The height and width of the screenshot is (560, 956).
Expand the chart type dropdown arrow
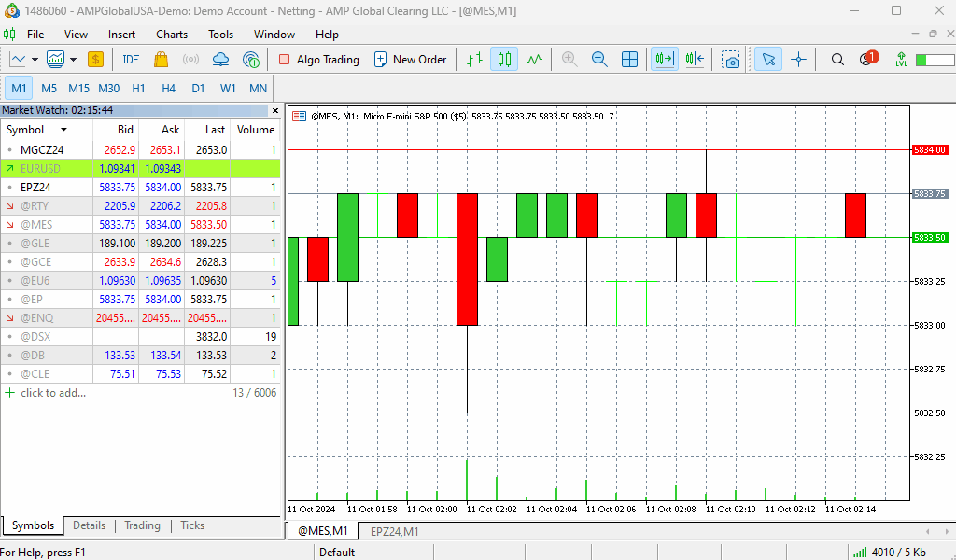click(x=35, y=59)
